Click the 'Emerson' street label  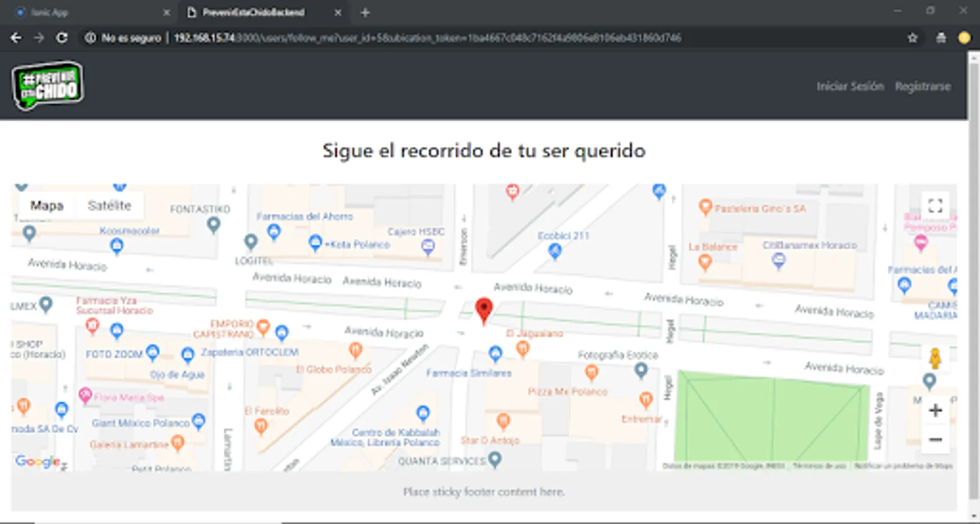pos(464,246)
